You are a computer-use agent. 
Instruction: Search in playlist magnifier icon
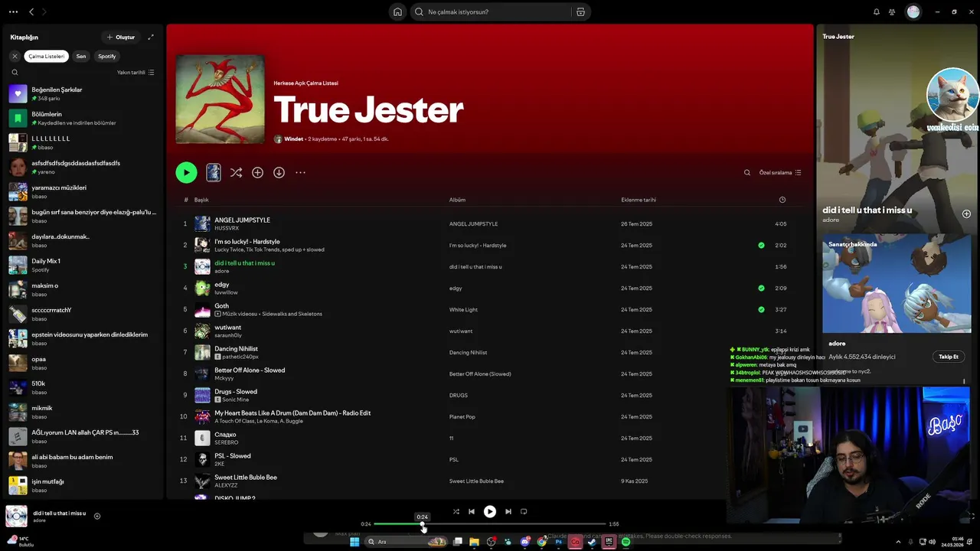[747, 172]
